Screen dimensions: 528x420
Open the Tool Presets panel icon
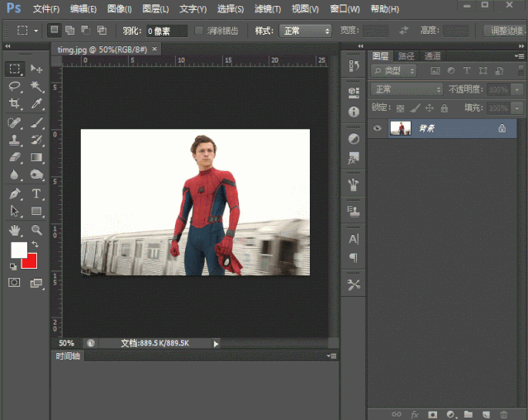click(x=354, y=285)
